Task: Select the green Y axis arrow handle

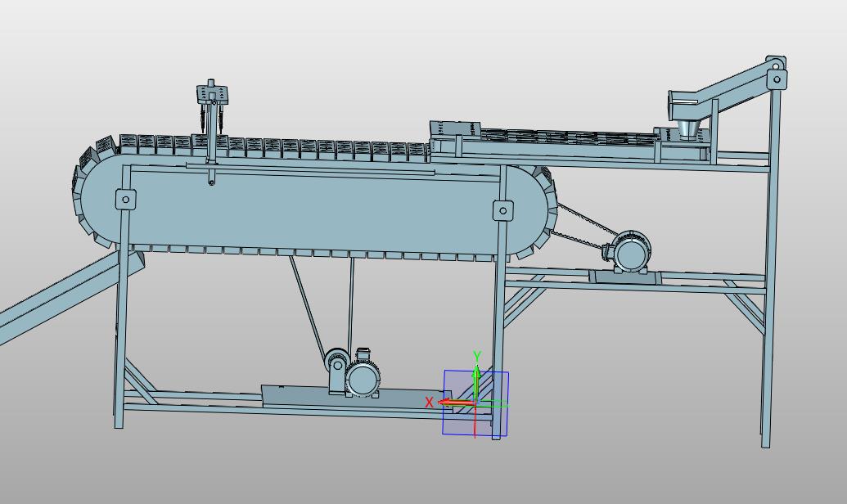Action: (476, 382)
